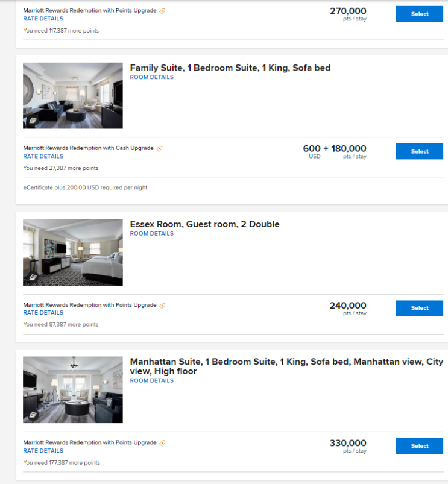Open photo gallery icon on Essex Room image

pyautogui.click(x=33, y=277)
